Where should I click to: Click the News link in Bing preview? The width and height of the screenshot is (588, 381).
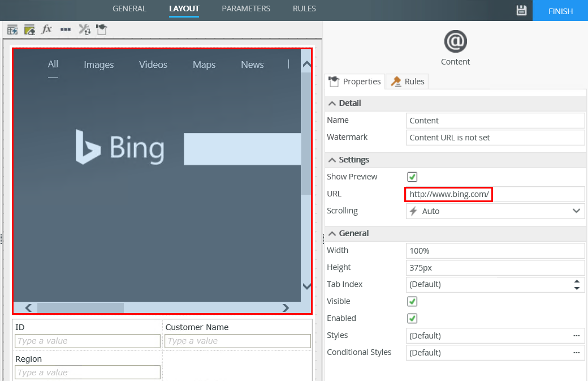pyautogui.click(x=252, y=65)
